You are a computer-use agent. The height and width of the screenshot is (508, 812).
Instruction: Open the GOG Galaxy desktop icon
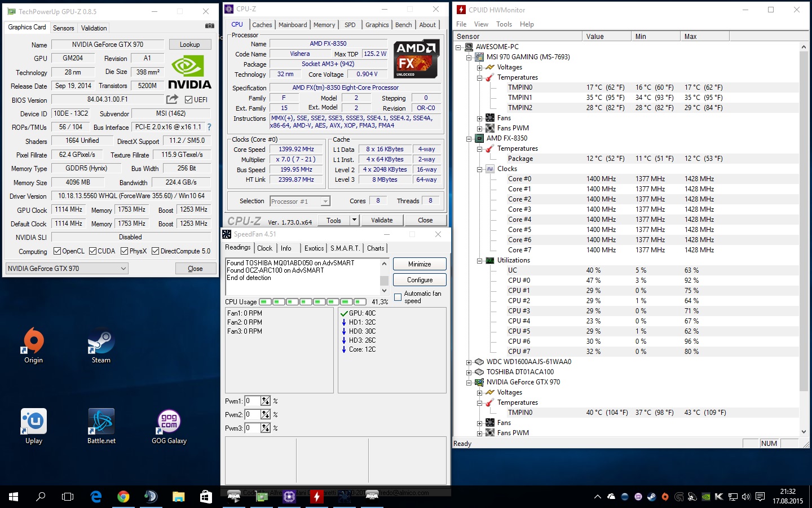169,426
